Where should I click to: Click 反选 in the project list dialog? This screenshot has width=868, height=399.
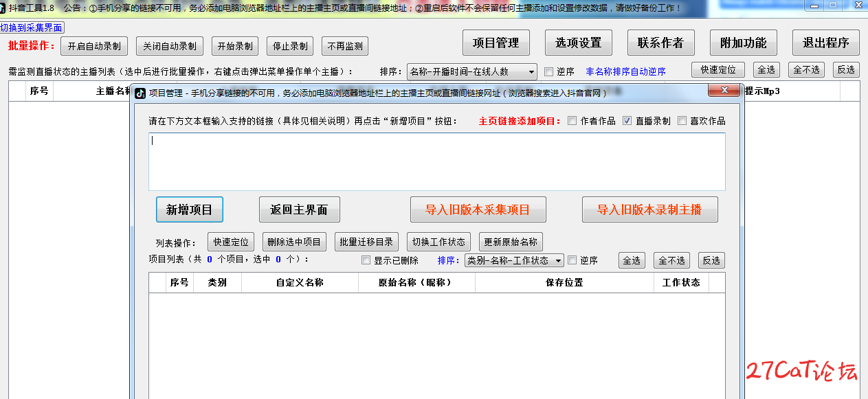[x=711, y=260]
